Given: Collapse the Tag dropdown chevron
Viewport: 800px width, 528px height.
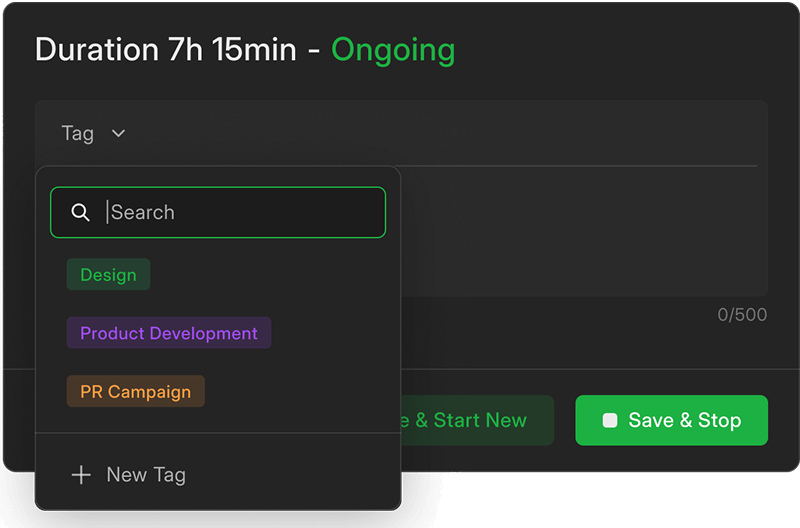Looking at the screenshot, I should [118, 133].
